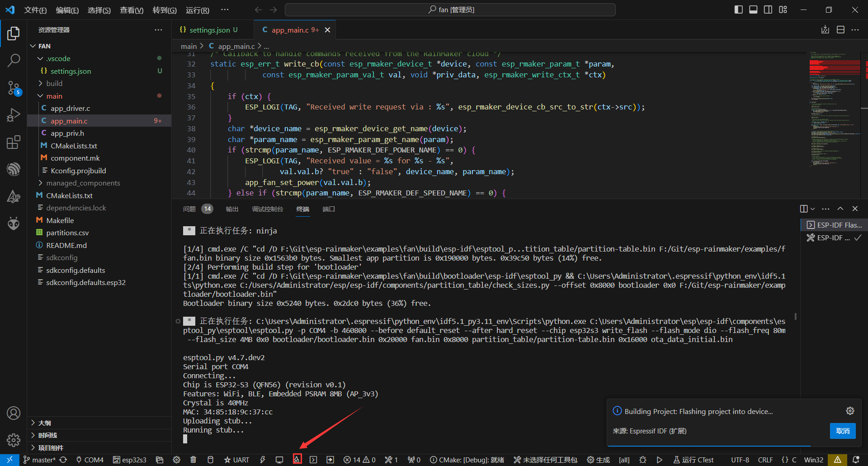The height and width of the screenshot is (466, 868).
Task: Click the ESP-IDF flame build-flash-monitor icon
Action: click(x=297, y=460)
